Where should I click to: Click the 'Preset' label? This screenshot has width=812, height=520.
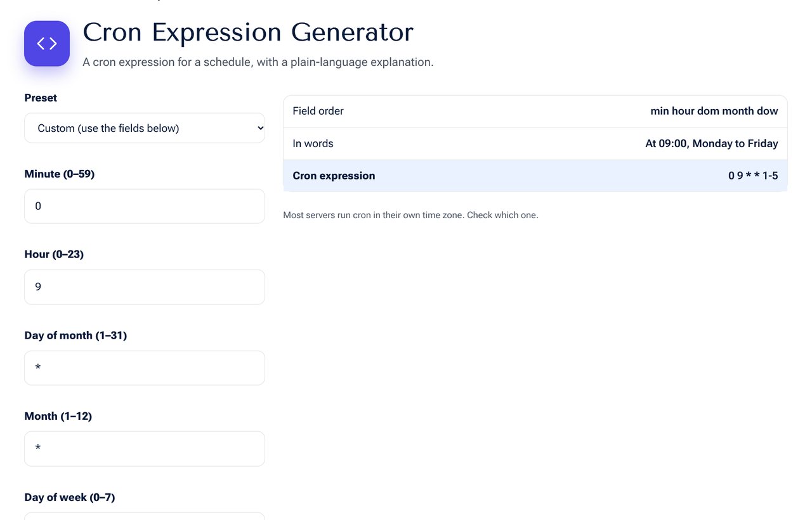pyautogui.click(x=41, y=98)
